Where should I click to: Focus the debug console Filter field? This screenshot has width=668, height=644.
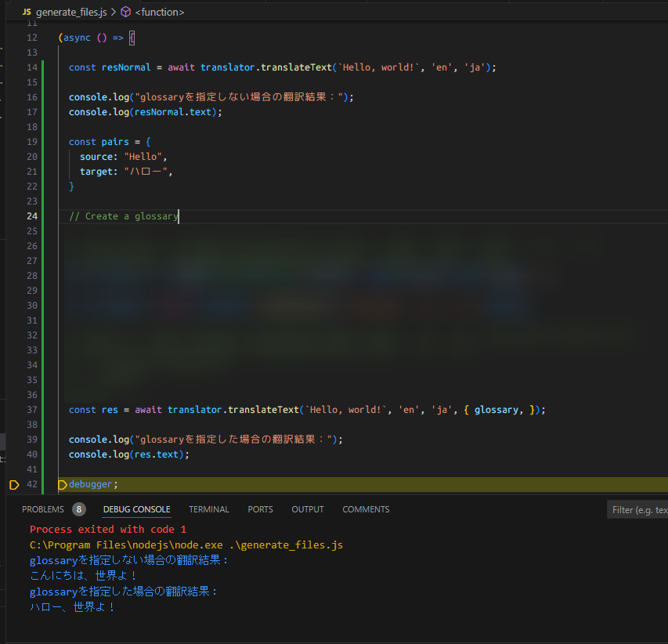[x=638, y=510]
